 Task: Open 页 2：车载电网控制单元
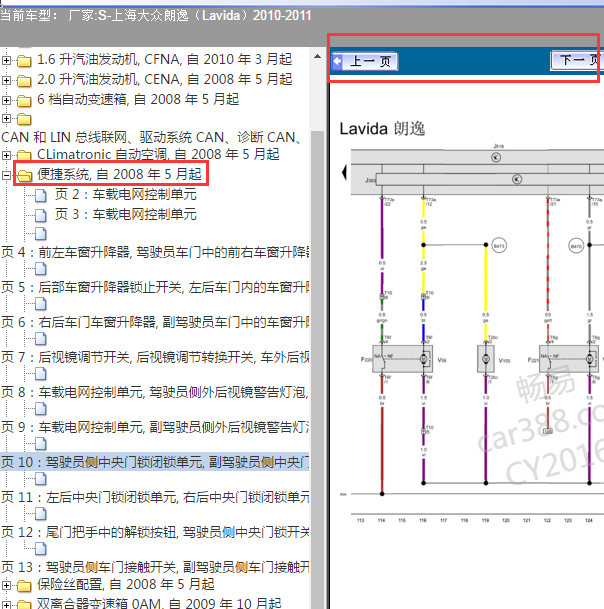pyautogui.click(x=126, y=194)
